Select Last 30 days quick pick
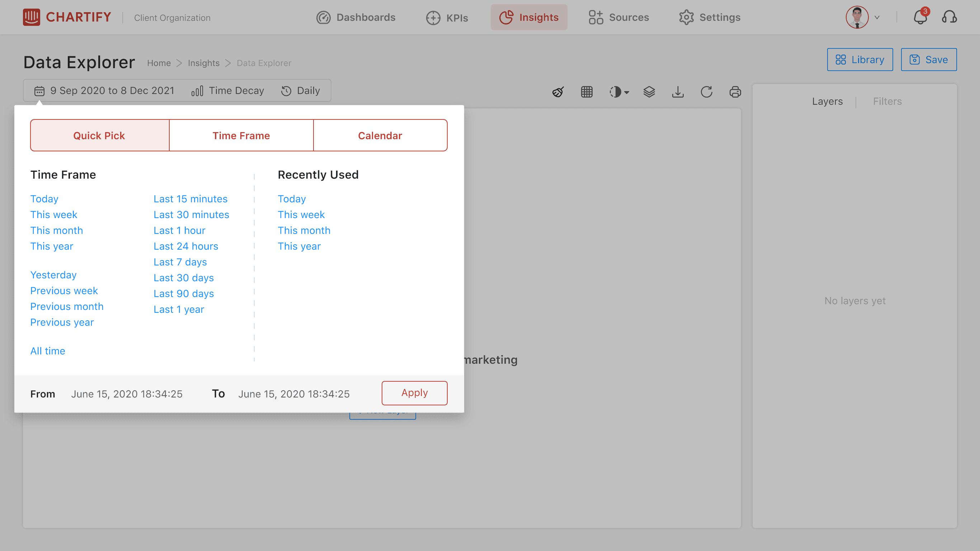Image resolution: width=980 pixels, height=551 pixels. tap(184, 278)
